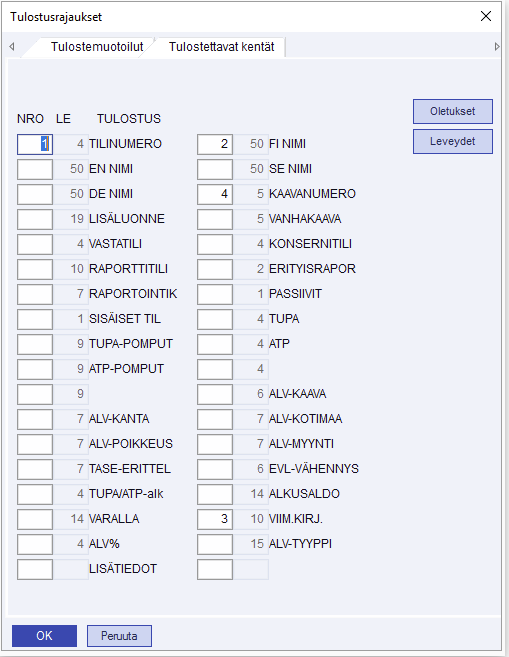
Task: Click the Oletukset button
Action: (452, 111)
